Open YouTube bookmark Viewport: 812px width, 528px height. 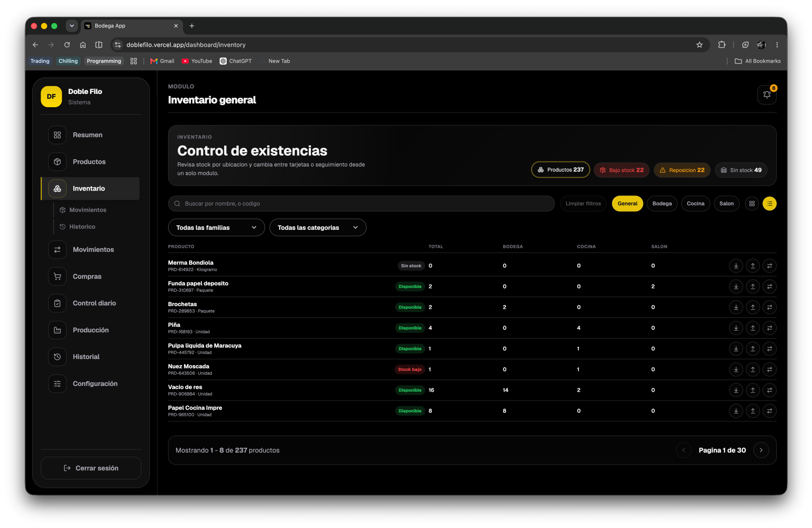pyautogui.click(x=197, y=61)
